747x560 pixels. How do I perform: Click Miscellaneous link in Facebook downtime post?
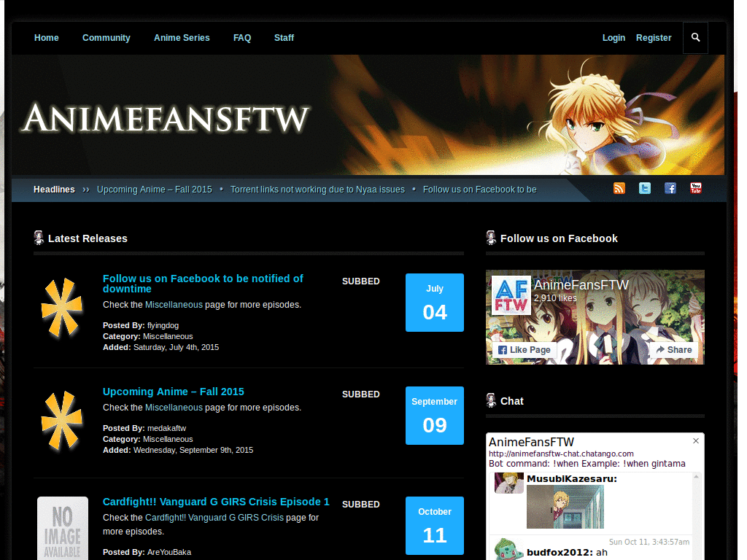click(174, 305)
